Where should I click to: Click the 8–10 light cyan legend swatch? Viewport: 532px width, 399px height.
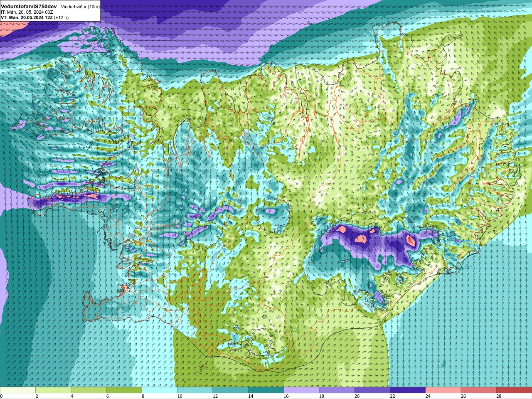click(x=160, y=390)
